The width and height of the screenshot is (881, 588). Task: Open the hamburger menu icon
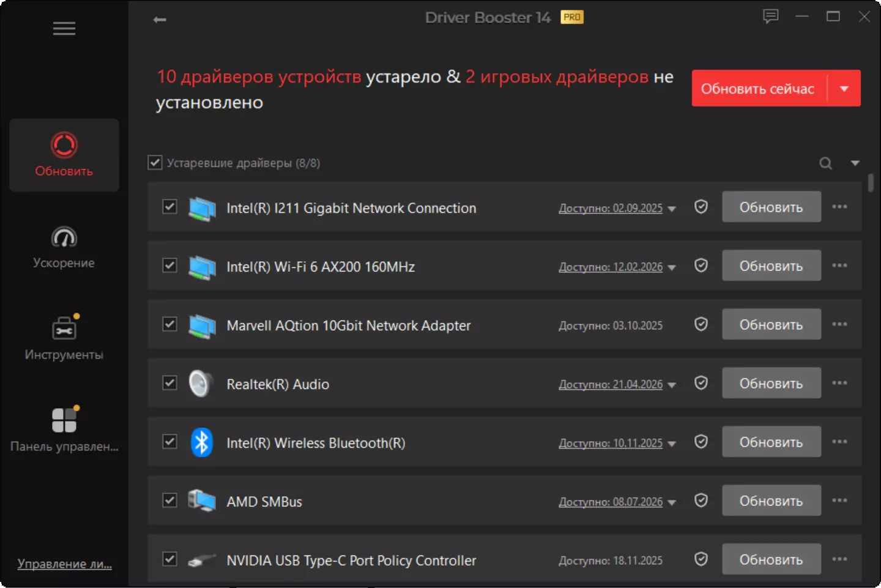(x=64, y=29)
